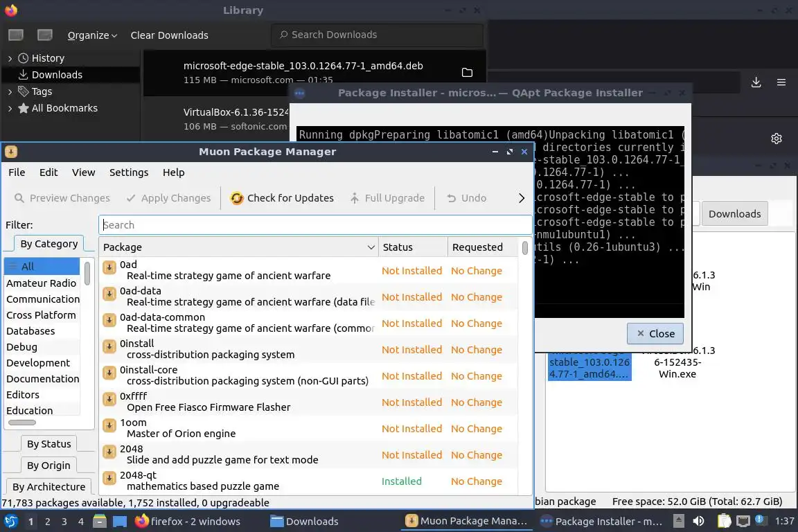The height and width of the screenshot is (532, 798).
Task: Click the package icon for 0ad-data-common
Action: [x=109, y=320]
